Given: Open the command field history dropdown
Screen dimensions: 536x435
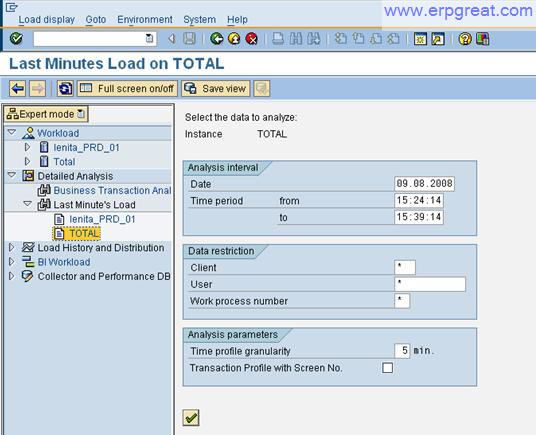Looking at the screenshot, I should click(x=149, y=38).
